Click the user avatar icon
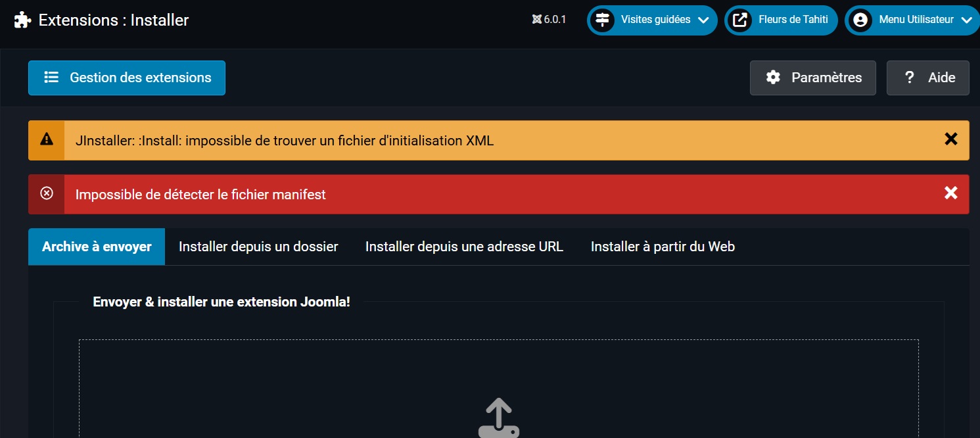The image size is (980, 438). coord(860,20)
